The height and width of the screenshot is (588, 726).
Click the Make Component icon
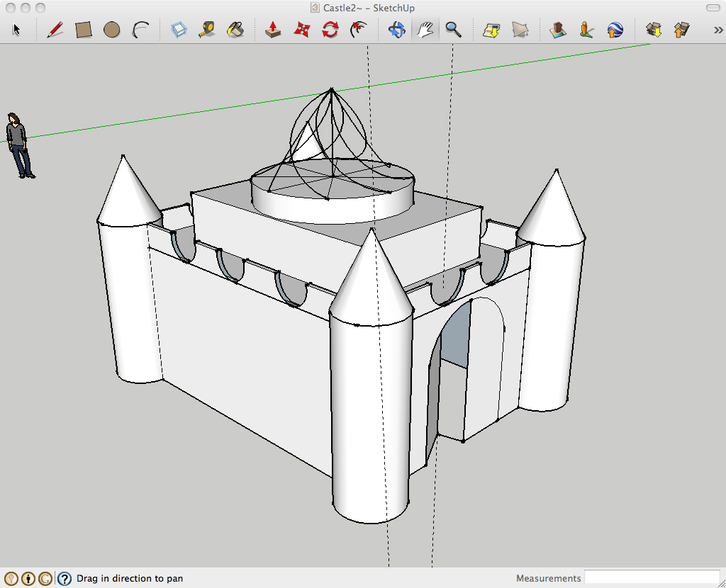pyautogui.click(x=179, y=30)
